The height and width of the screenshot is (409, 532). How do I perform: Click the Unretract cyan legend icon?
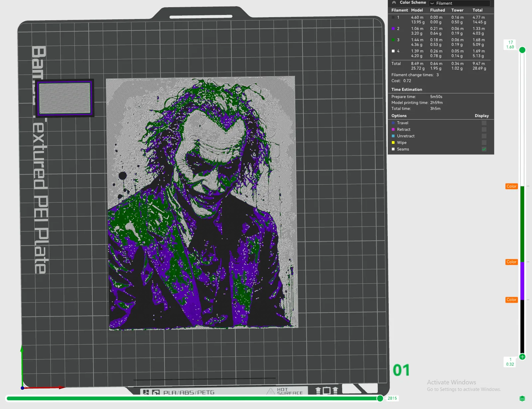coord(393,136)
